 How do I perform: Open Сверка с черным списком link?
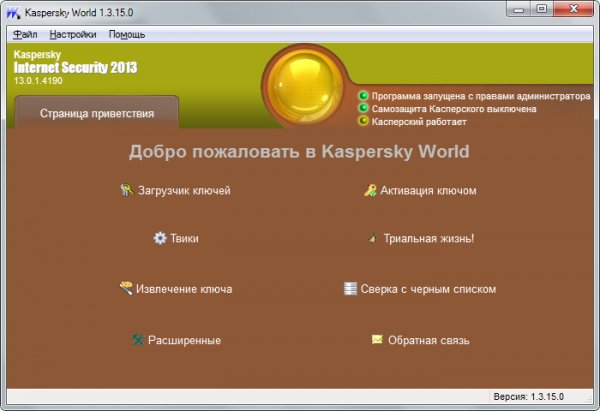point(428,289)
